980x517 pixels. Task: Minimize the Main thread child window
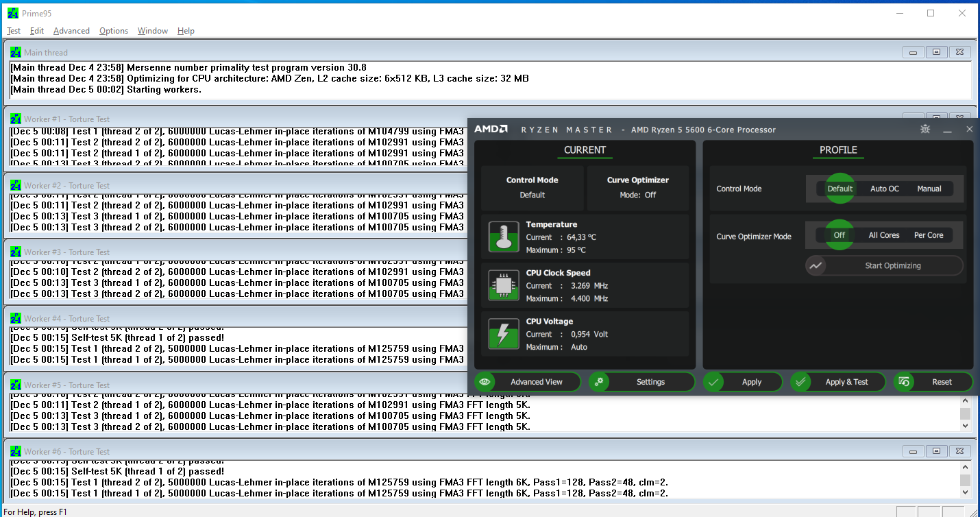tap(913, 52)
